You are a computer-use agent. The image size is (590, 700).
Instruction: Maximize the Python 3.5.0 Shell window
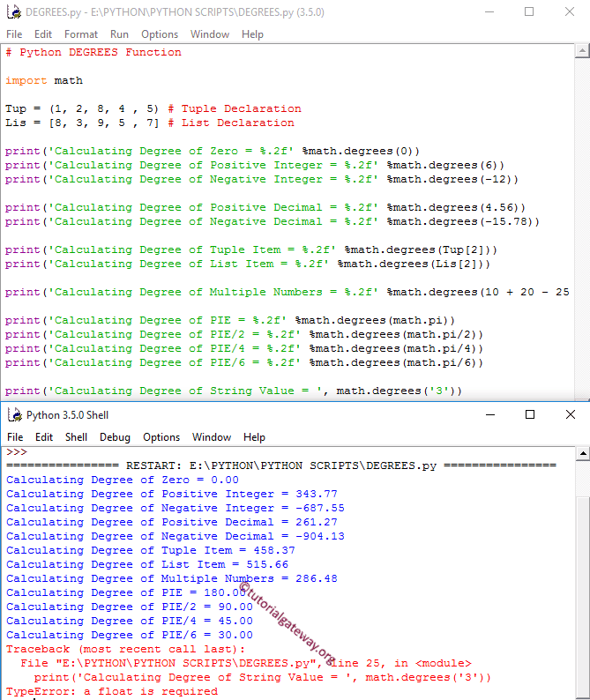click(530, 414)
